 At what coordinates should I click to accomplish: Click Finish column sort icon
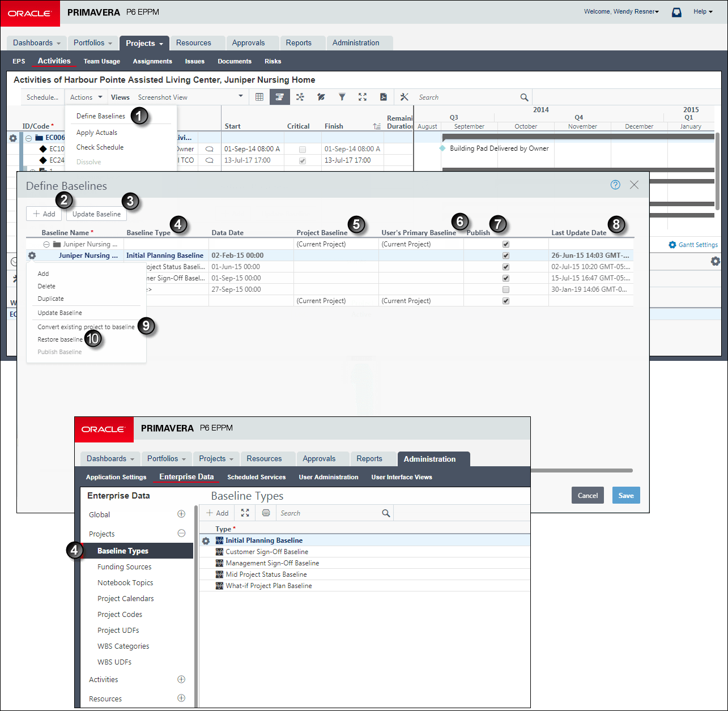[377, 126]
